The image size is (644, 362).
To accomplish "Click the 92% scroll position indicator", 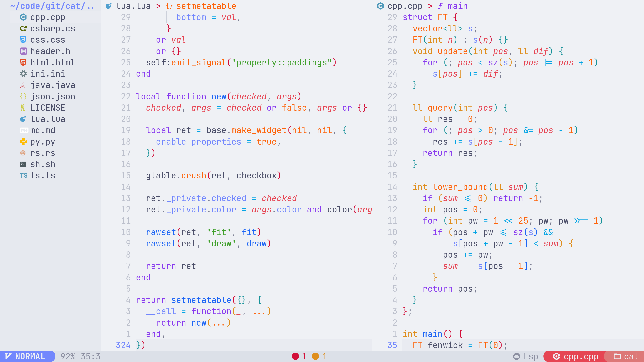I will click(x=68, y=356).
